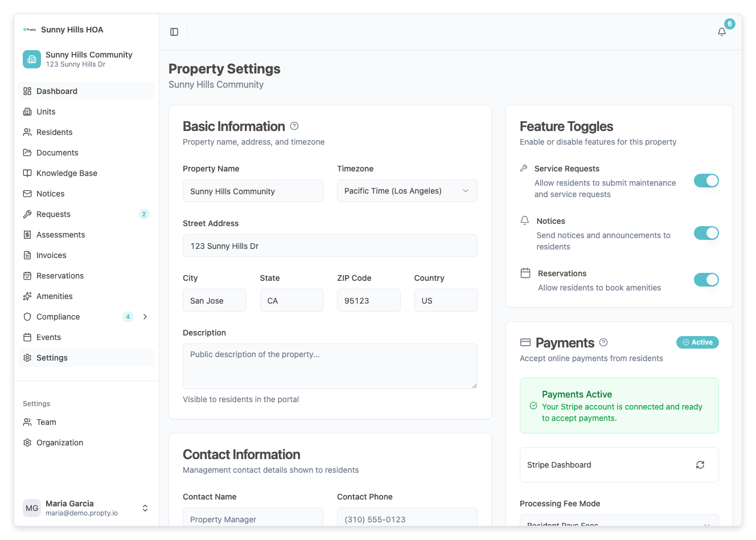The height and width of the screenshot is (540, 756).
Task: Open the Requests wrench icon
Action: (28, 214)
